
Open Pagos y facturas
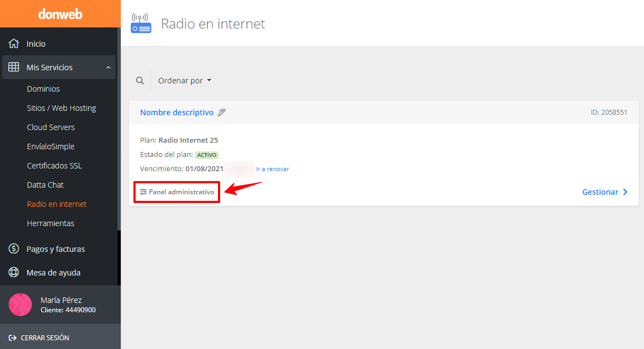click(x=55, y=249)
